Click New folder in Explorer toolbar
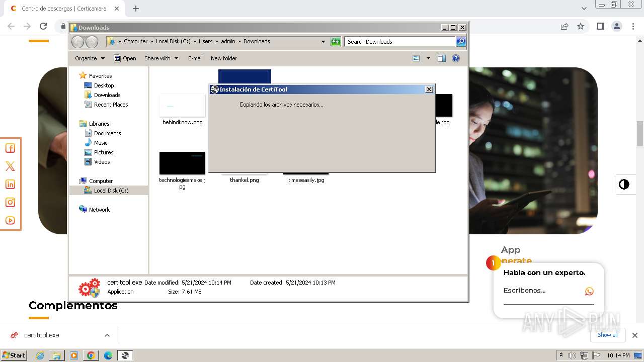644x362 pixels. point(224,58)
